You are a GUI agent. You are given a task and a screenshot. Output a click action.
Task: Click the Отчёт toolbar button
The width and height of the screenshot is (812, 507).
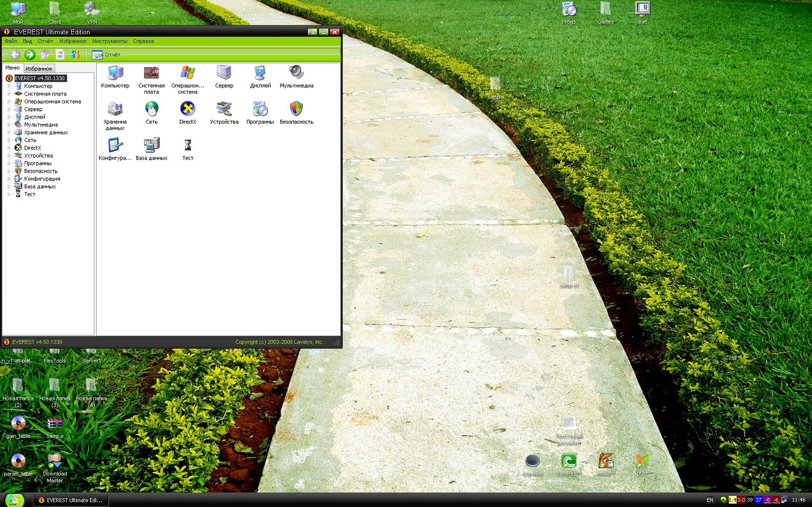pyautogui.click(x=106, y=55)
